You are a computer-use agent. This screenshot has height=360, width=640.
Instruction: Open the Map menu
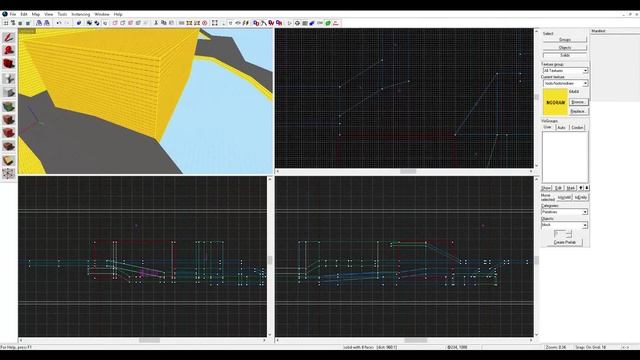click(x=36, y=14)
